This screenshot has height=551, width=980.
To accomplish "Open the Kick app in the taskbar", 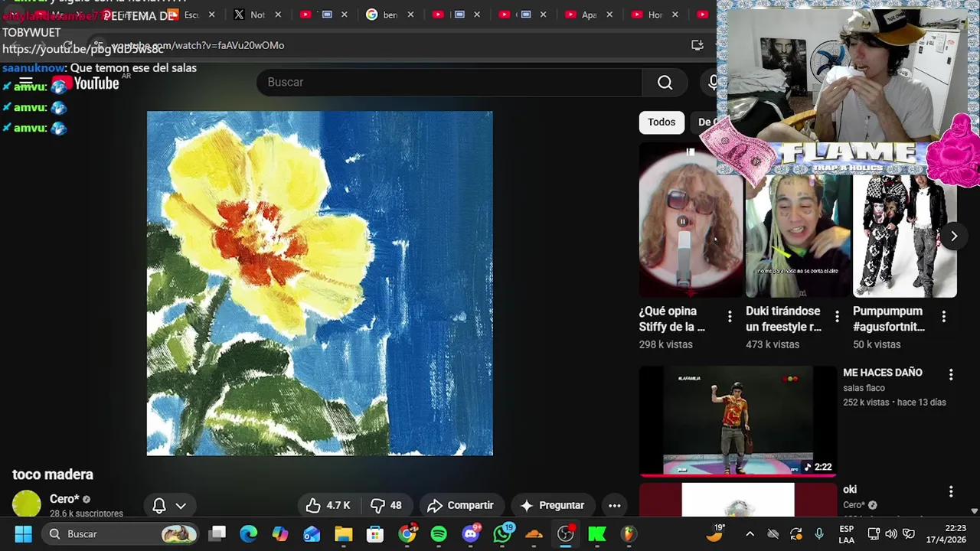I will (x=596, y=533).
